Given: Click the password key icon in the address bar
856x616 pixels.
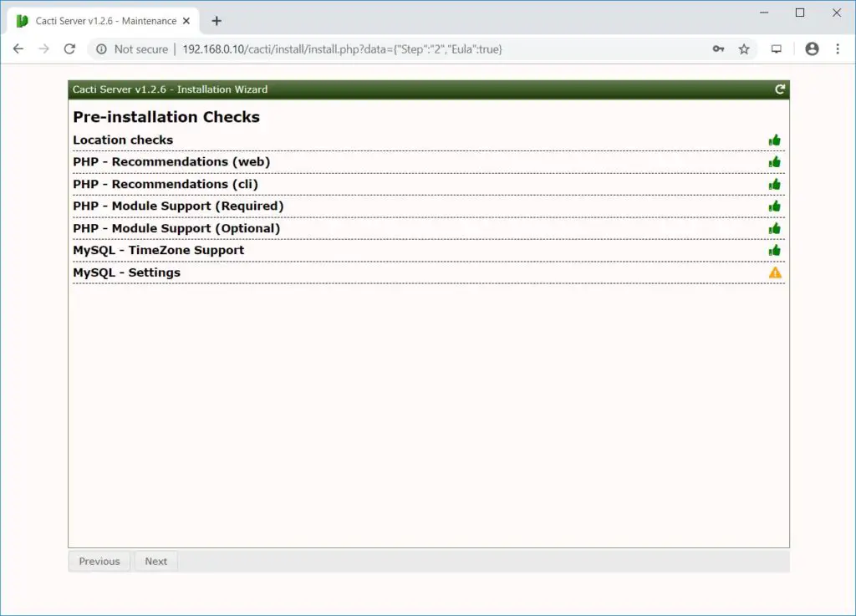Looking at the screenshot, I should pyautogui.click(x=718, y=48).
